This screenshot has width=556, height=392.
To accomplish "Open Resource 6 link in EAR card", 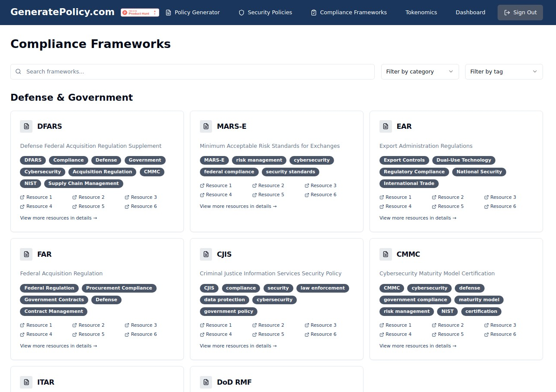I will pos(500,206).
